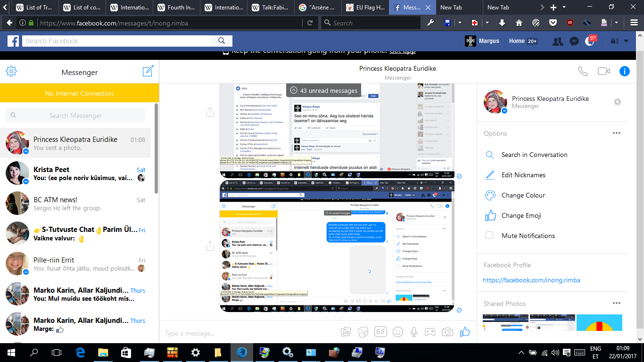Image resolution: width=644 pixels, height=362 pixels.
Task: Attach a photo with image icon
Action: coord(346,332)
